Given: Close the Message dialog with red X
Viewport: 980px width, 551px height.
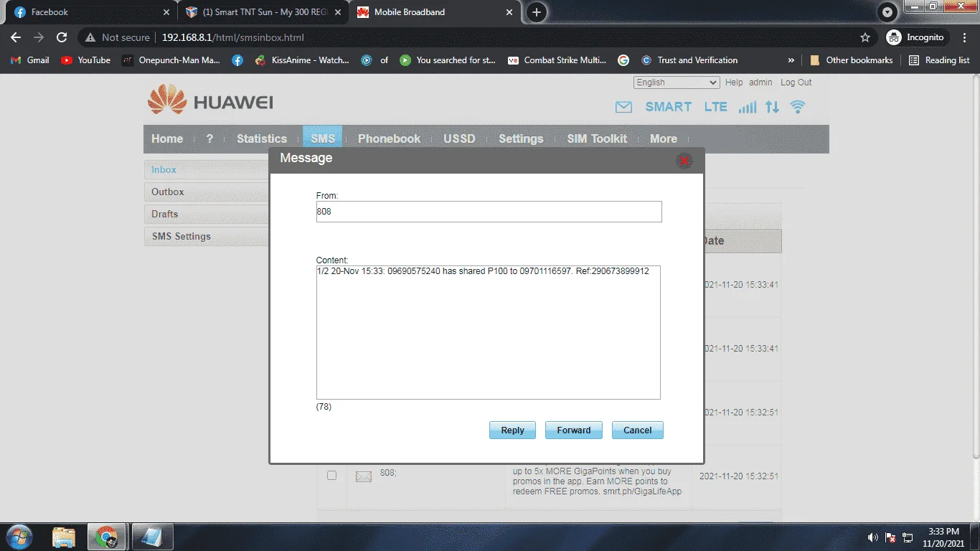Looking at the screenshot, I should click(684, 161).
